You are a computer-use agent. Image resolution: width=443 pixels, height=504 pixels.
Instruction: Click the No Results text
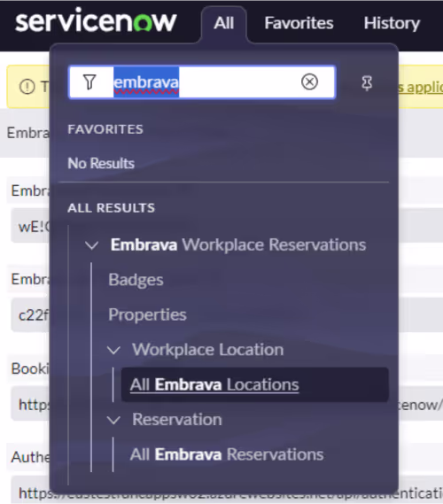click(x=101, y=163)
